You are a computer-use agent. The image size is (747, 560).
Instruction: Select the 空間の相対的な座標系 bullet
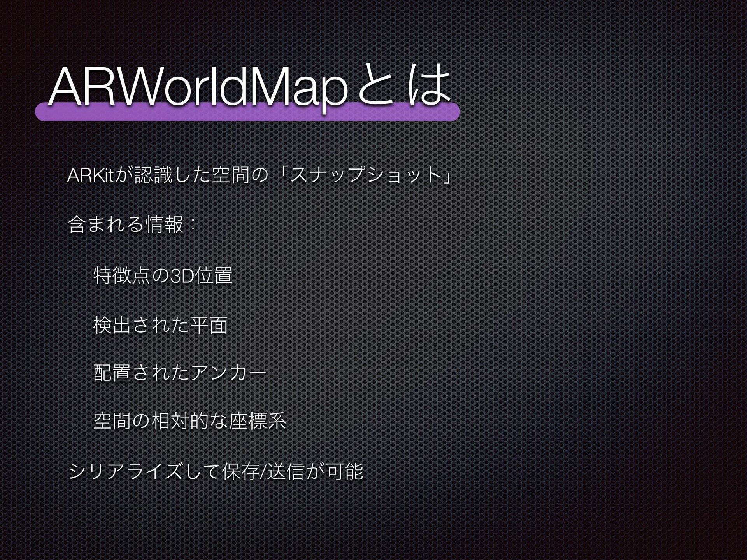click(x=190, y=421)
